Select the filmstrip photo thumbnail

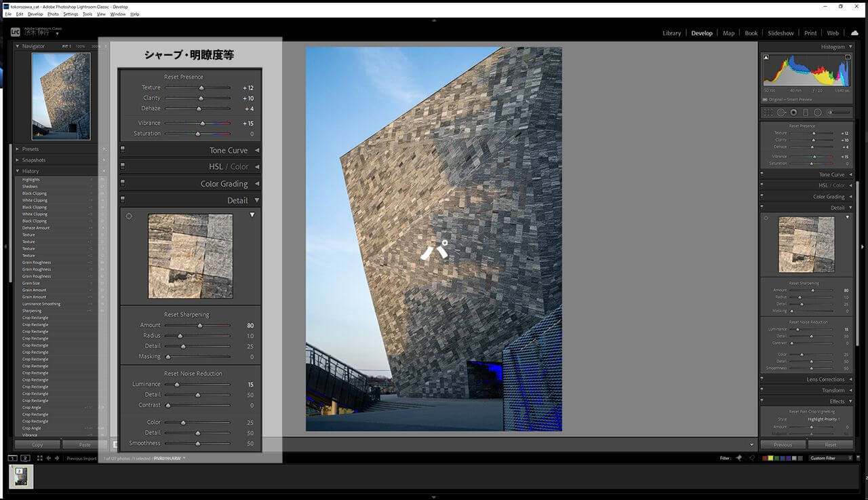click(21, 476)
